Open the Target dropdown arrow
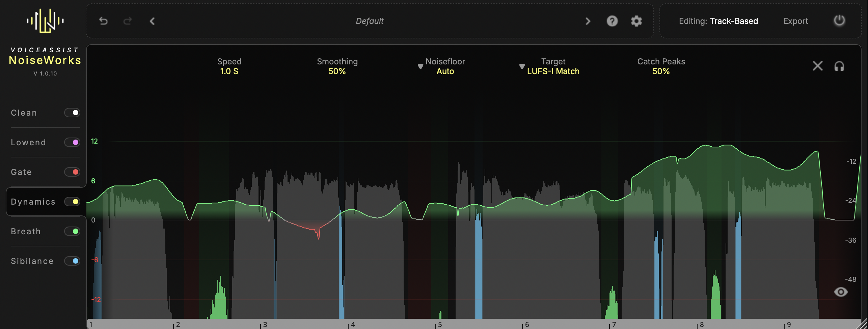868x329 pixels. tap(522, 66)
